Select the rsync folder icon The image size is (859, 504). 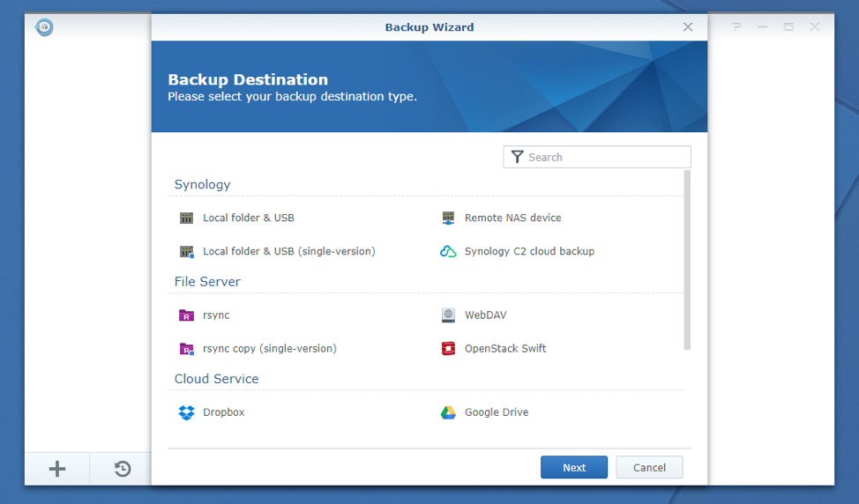pos(186,315)
